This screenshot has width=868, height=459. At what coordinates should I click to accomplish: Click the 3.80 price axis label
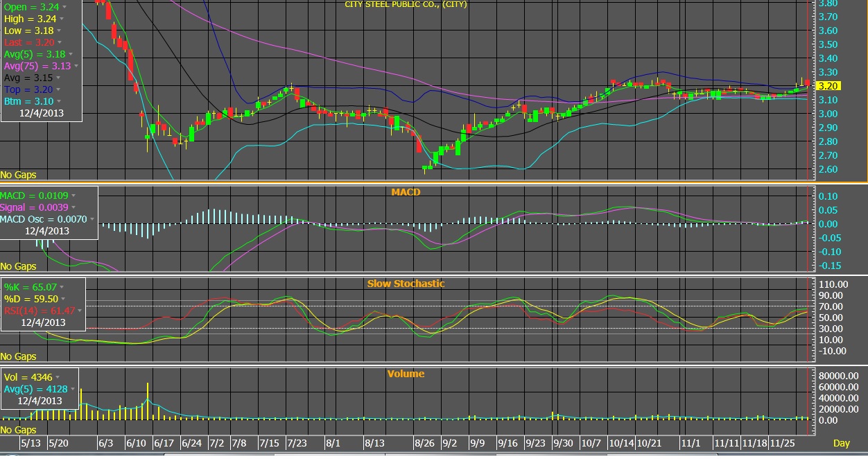tap(829, 3)
